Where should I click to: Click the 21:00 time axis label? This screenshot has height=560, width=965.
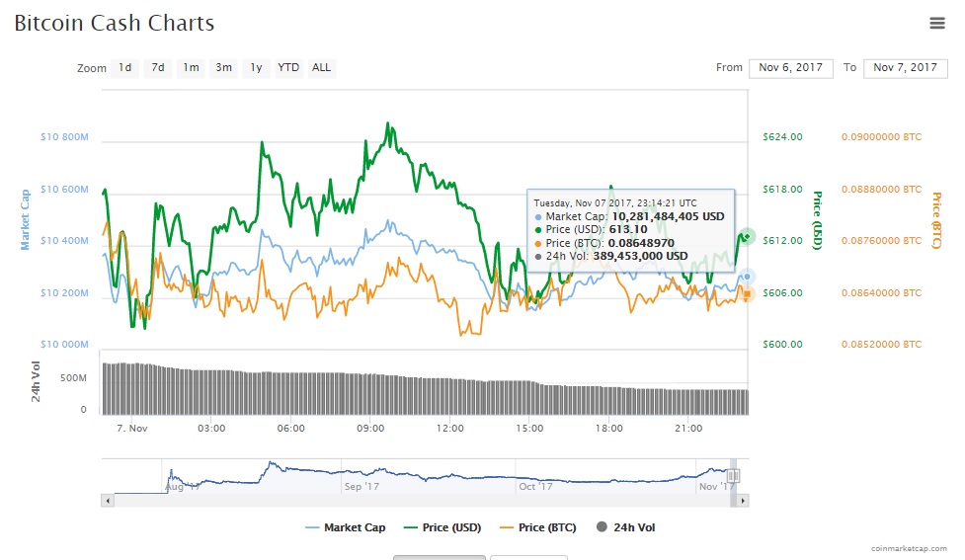pos(688,429)
